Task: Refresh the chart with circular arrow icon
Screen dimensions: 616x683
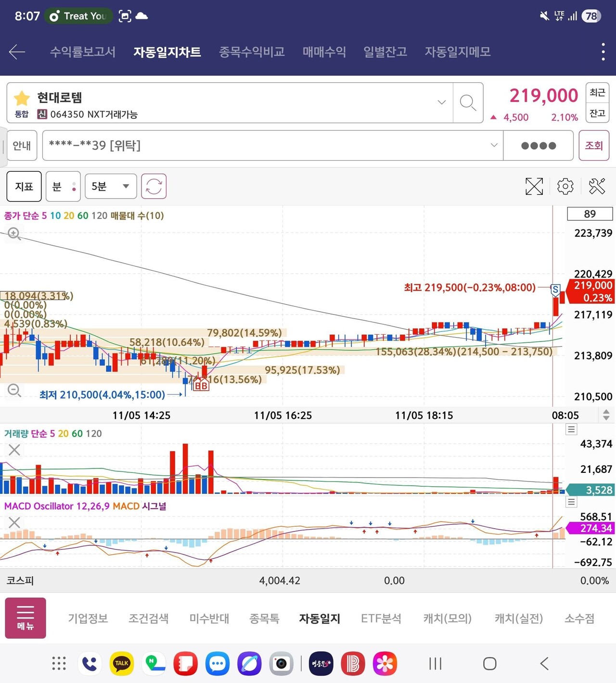Action: [153, 186]
